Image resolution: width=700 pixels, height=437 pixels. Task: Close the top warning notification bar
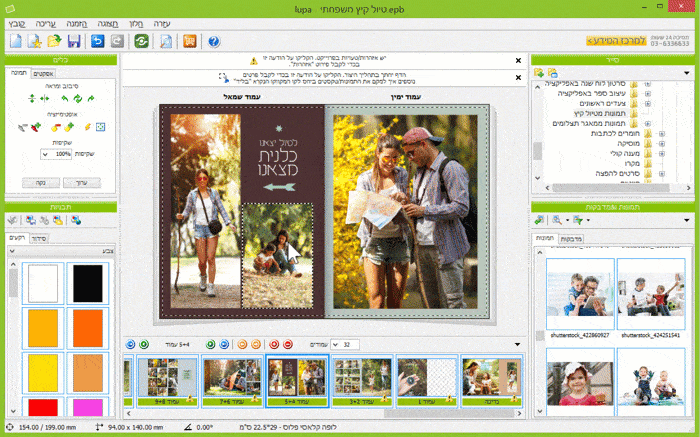tap(517, 61)
